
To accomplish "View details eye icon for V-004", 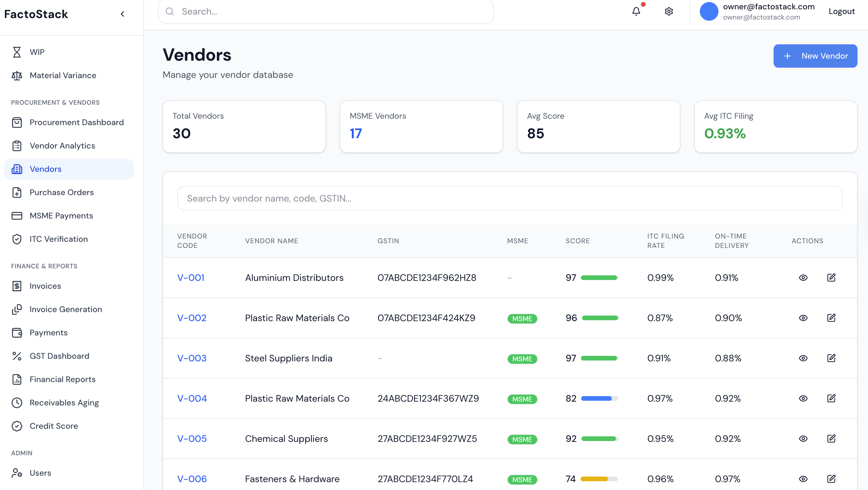I will click(803, 398).
